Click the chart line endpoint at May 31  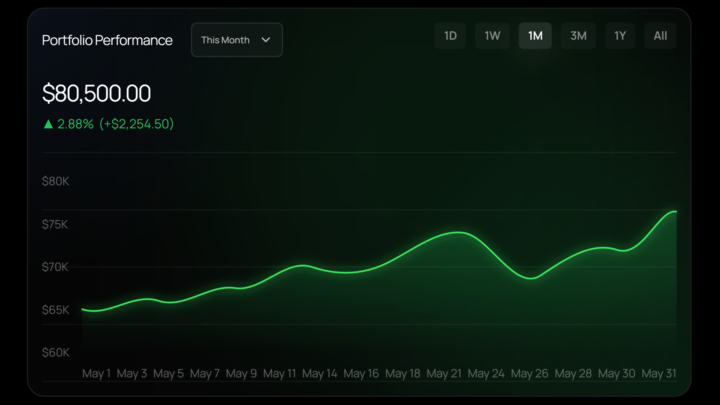(x=675, y=212)
